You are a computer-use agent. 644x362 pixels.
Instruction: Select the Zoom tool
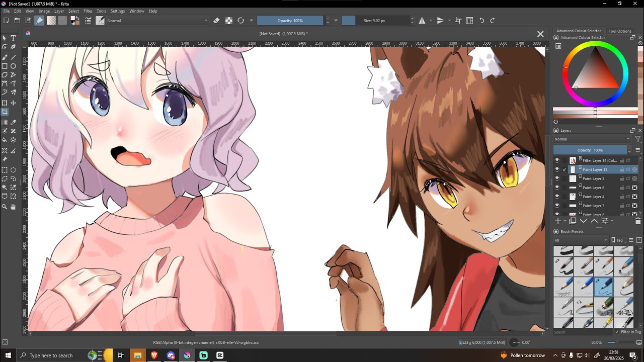[x=5, y=207]
